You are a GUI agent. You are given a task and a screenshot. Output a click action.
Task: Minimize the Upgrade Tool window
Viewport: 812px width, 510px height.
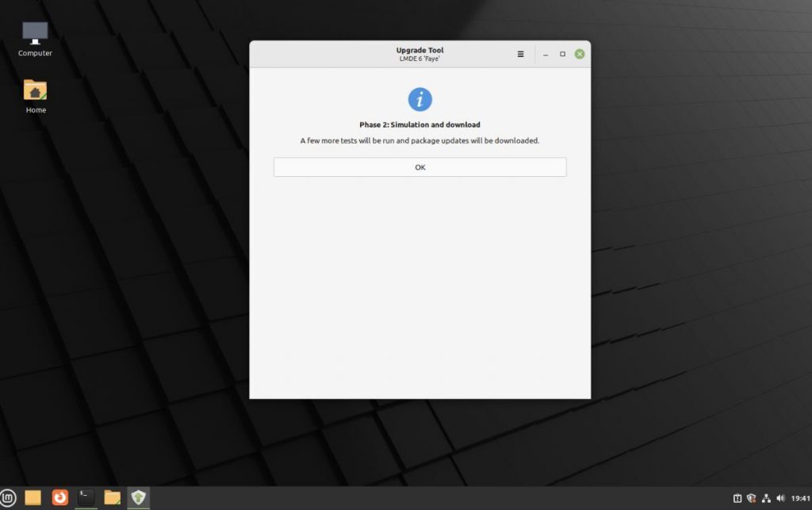pos(545,53)
